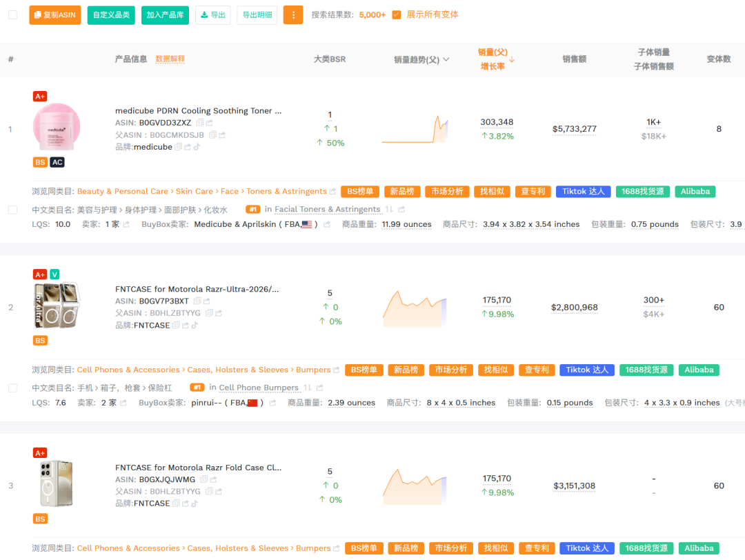Copy the brand name medicube
Image resolution: width=745 pixels, height=560 pixels.
(x=178, y=148)
